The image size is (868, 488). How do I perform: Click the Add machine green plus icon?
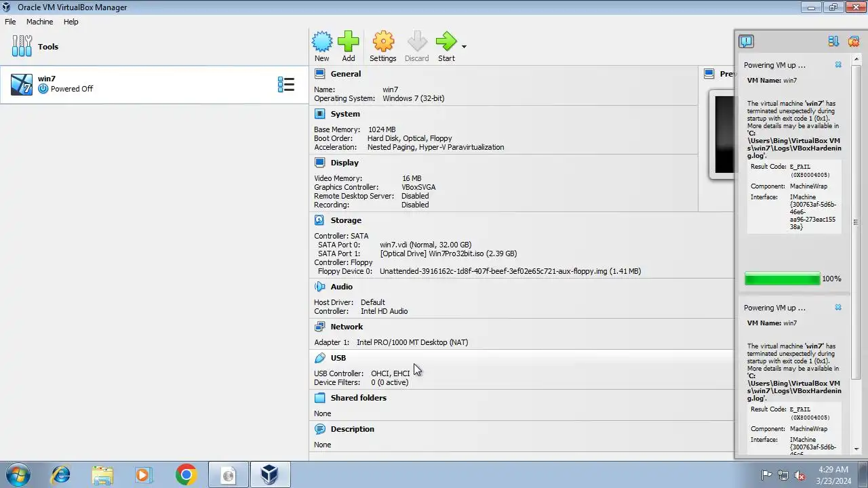348,42
